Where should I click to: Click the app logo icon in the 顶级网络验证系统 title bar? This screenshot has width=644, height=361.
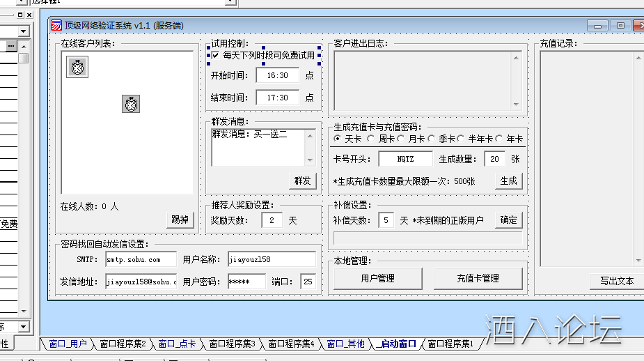[57, 26]
